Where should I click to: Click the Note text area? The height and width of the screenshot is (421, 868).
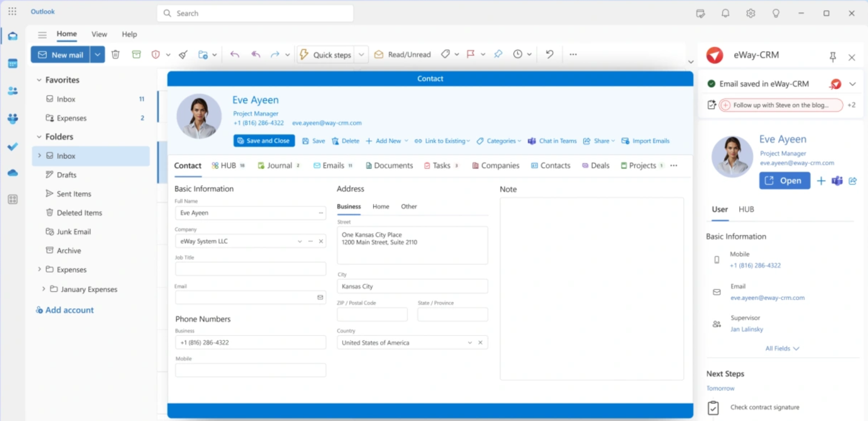pos(592,288)
